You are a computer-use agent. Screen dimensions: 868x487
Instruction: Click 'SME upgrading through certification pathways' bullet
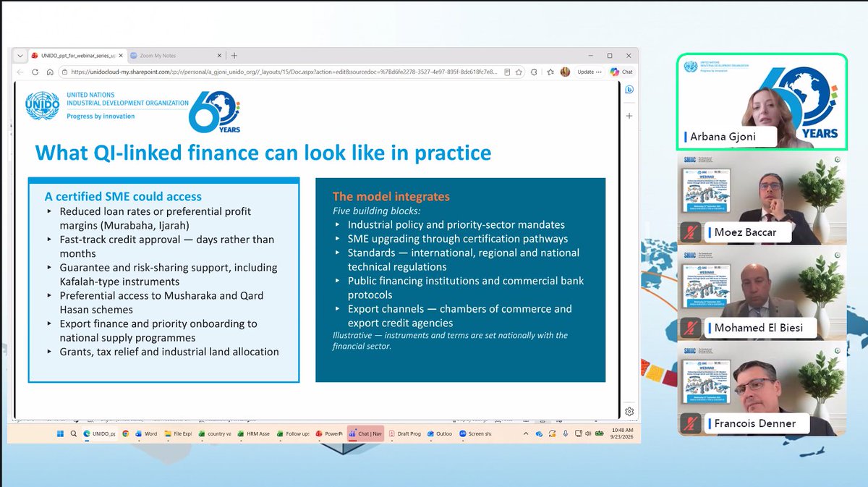pos(458,239)
